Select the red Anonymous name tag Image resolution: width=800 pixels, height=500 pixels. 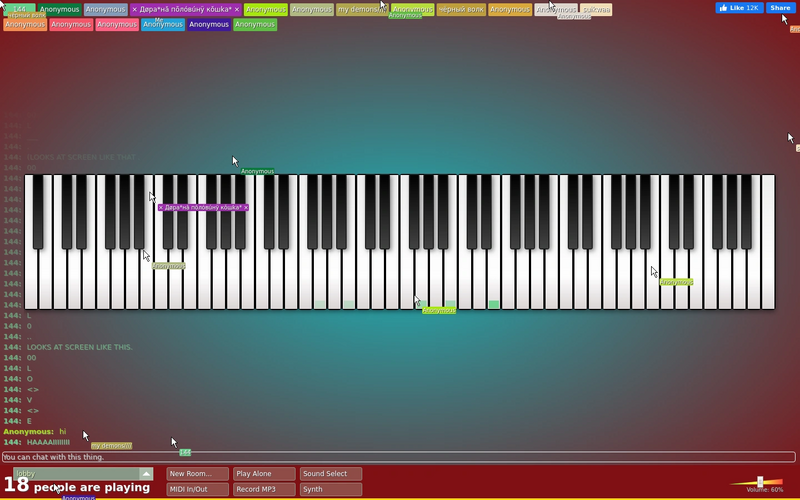pyautogui.click(x=71, y=24)
